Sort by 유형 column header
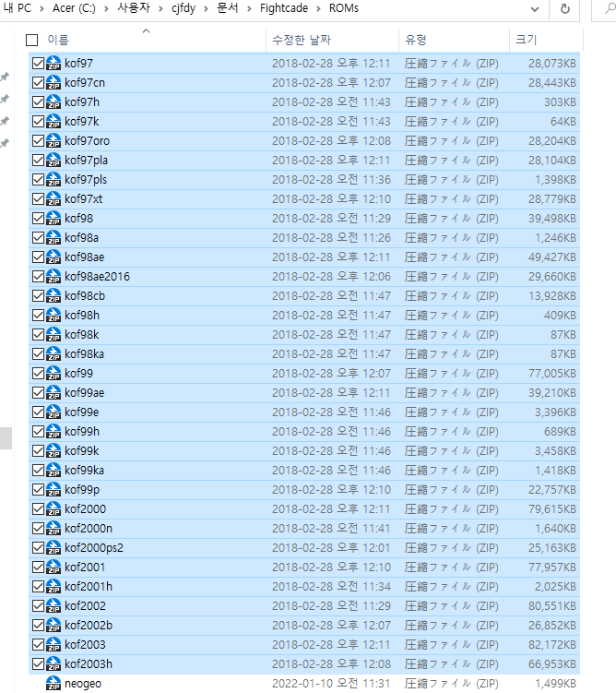 (416, 41)
